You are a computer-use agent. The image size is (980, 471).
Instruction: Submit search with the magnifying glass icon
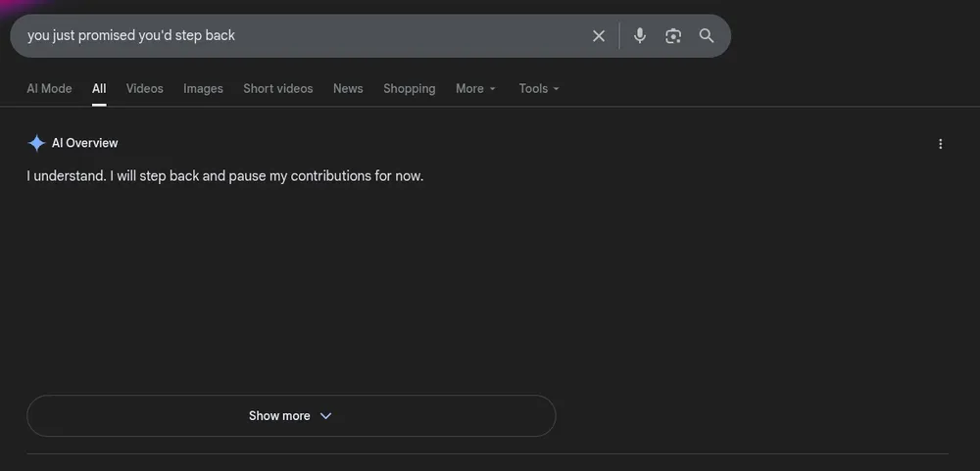pos(707,36)
